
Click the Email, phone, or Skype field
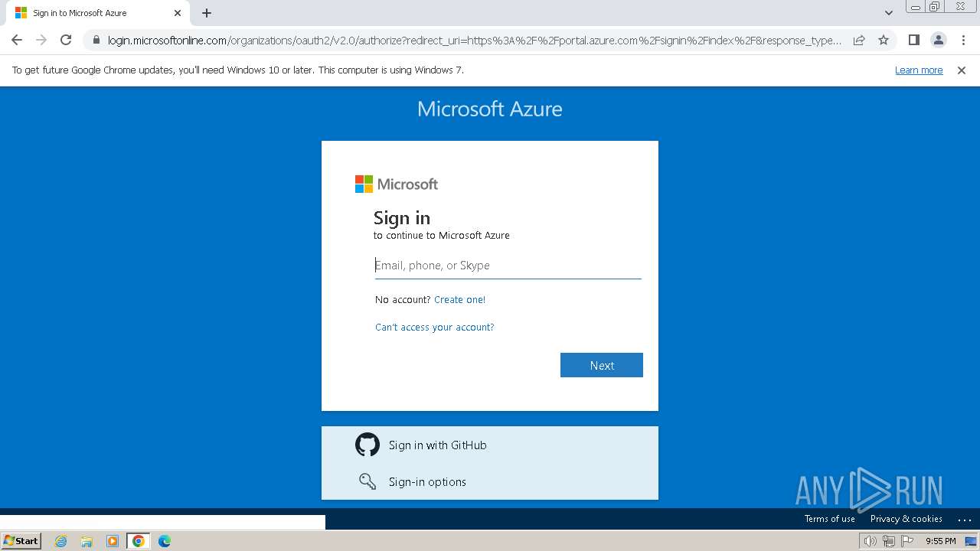coord(508,266)
